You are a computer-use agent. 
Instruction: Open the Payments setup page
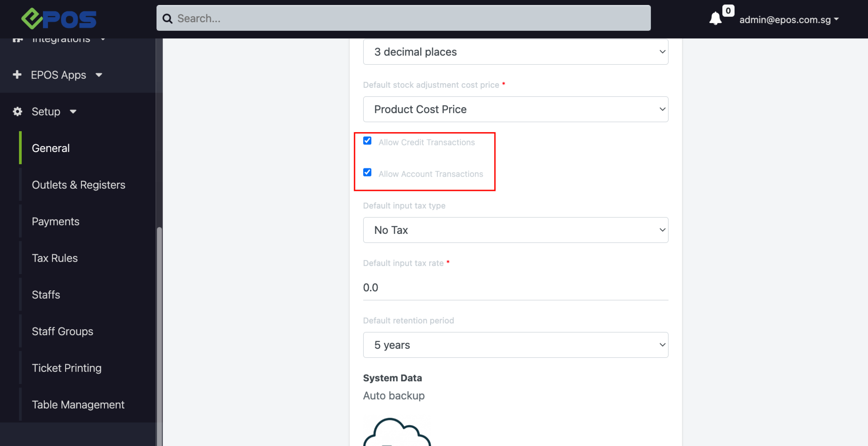[x=56, y=222]
